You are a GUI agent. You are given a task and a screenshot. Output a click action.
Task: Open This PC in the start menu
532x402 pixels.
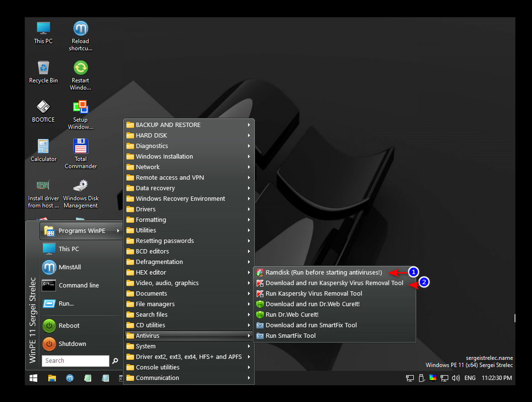81,249
